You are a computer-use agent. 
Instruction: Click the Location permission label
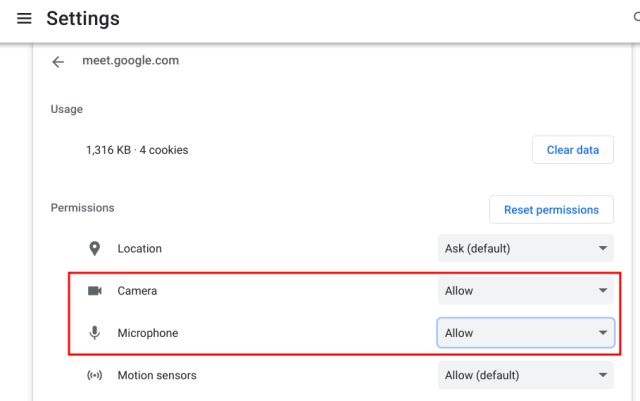point(139,248)
